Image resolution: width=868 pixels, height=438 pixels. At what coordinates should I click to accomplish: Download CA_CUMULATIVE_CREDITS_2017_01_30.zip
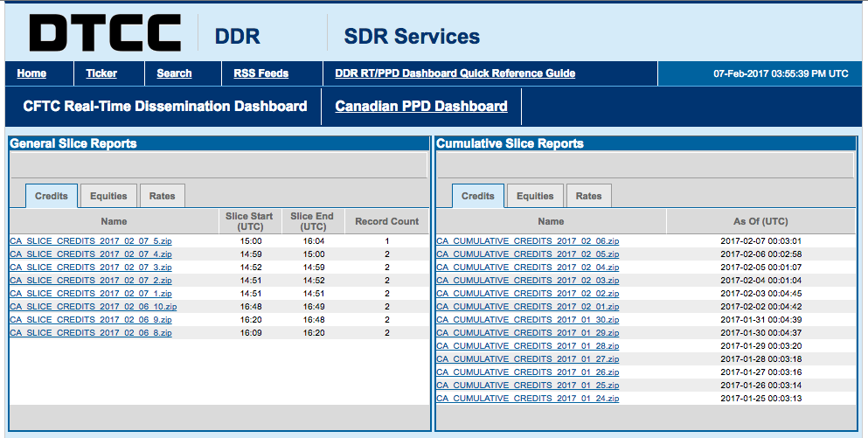[x=528, y=320]
